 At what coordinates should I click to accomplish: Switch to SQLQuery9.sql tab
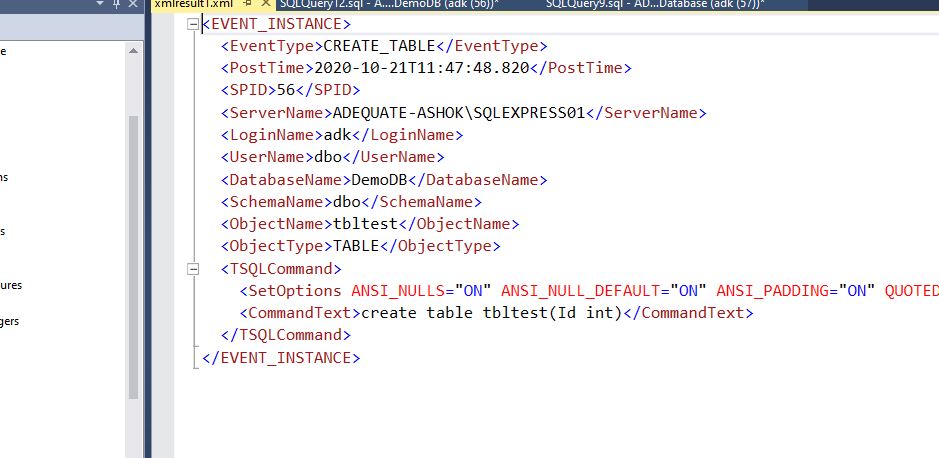[655, 4]
